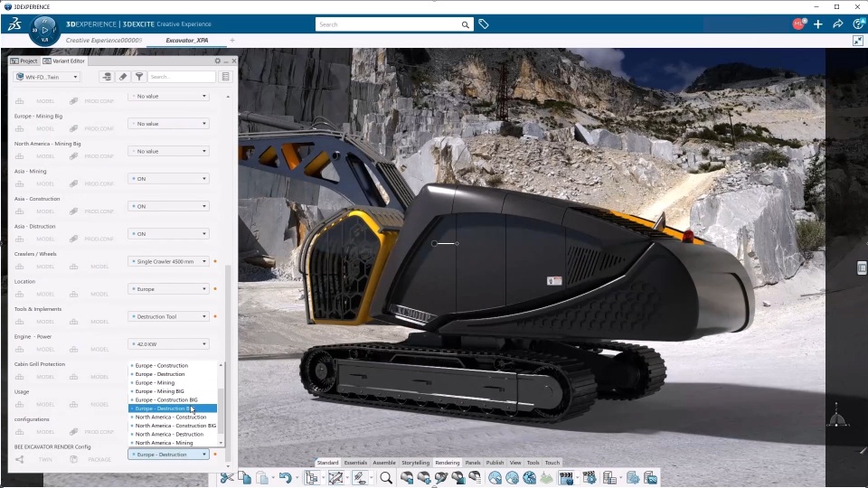
Task: Click the filter funnel icon in Variant Editor
Action: [138, 77]
